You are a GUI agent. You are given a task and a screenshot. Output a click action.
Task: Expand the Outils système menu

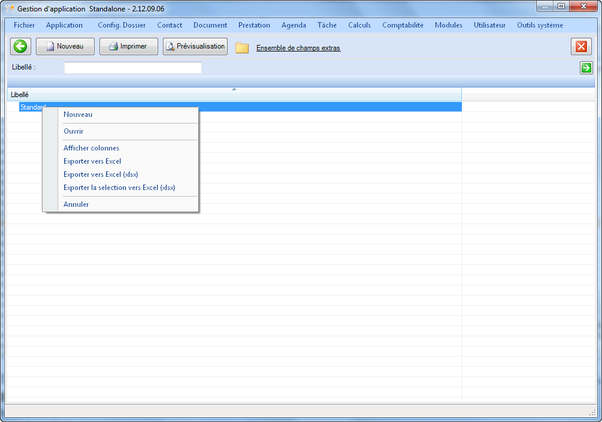pyautogui.click(x=540, y=25)
